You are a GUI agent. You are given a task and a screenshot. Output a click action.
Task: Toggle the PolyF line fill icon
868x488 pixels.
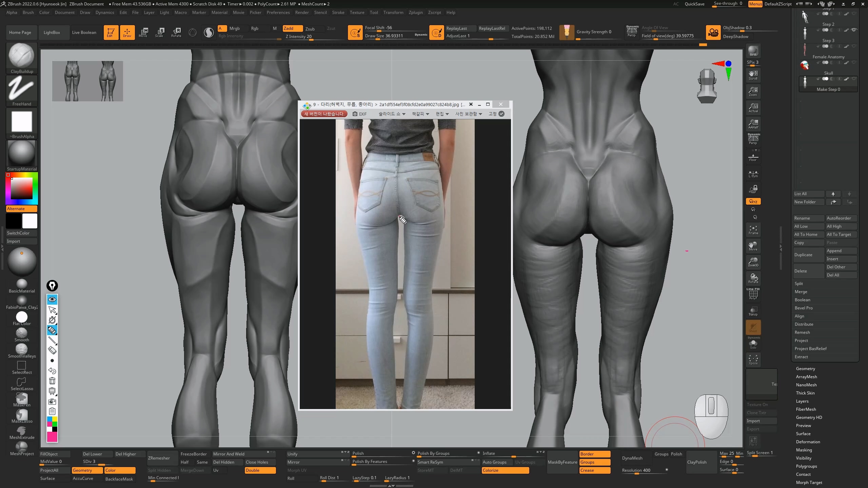(753, 294)
